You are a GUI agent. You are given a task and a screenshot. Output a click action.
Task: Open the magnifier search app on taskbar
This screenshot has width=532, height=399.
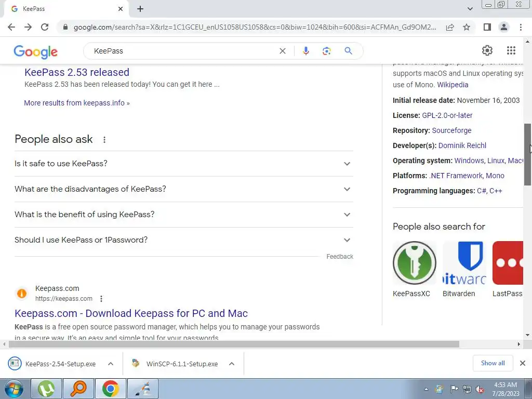78,389
